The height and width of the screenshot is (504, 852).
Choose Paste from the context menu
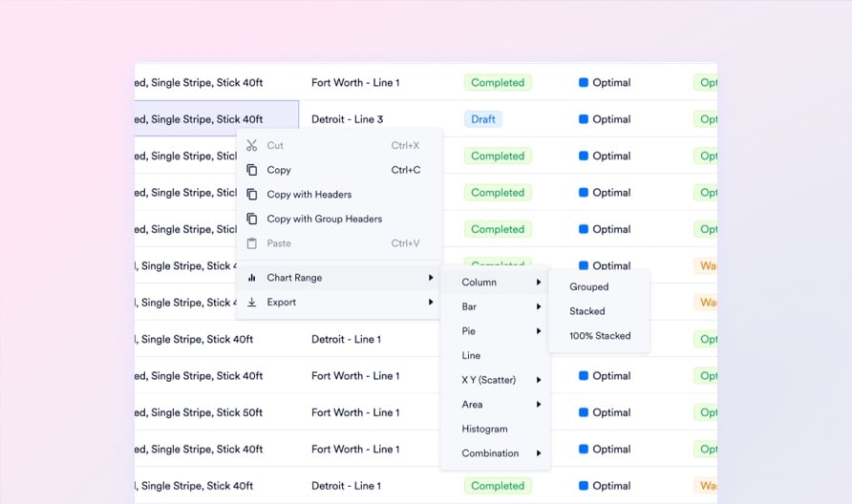(x=338, y=243)
